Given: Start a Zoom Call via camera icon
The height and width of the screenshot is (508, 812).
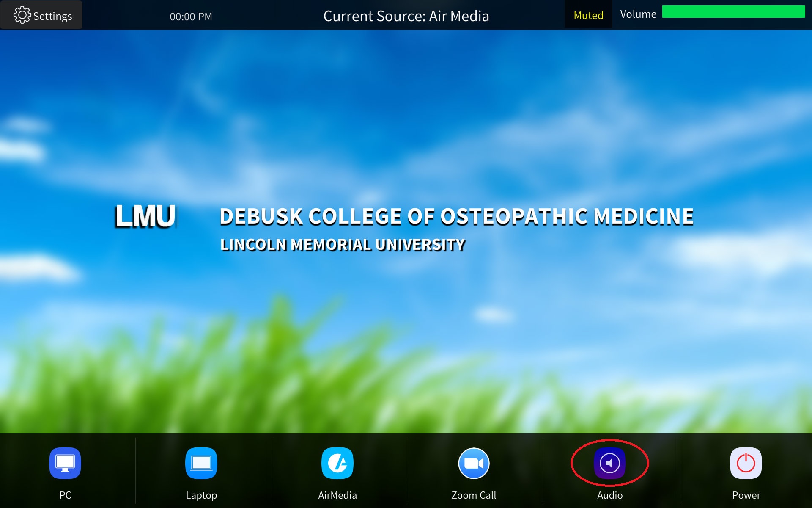Looking at the screenshot, I should click(474, 463).
